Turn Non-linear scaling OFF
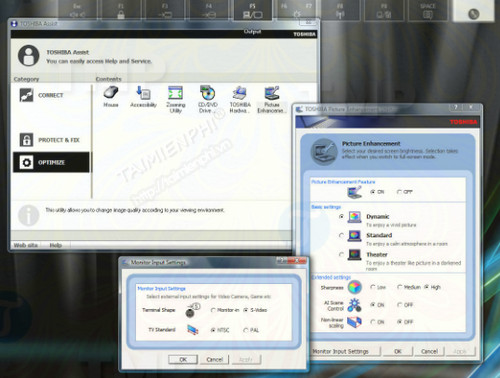Image resolution: width=500 pixels, height=378 pixels. pyautogui.click(x=399, y=322)
